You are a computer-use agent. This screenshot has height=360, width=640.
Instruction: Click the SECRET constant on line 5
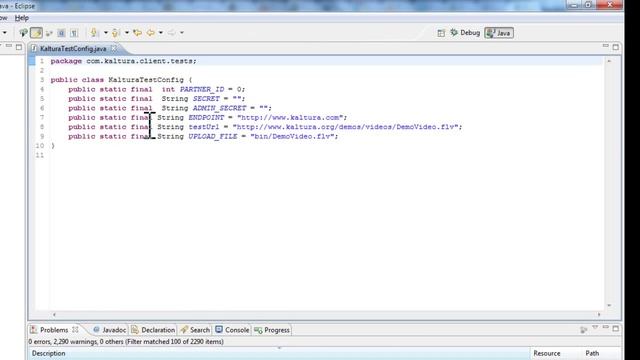tap(206, 99)
